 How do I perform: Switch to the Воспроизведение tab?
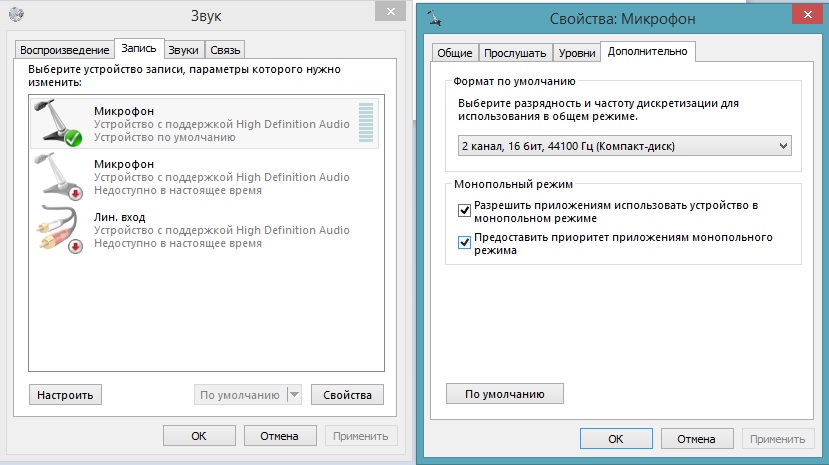pos(63,50)
